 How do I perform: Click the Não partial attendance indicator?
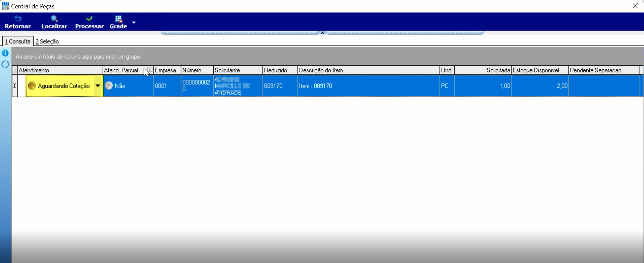point(109,86)
